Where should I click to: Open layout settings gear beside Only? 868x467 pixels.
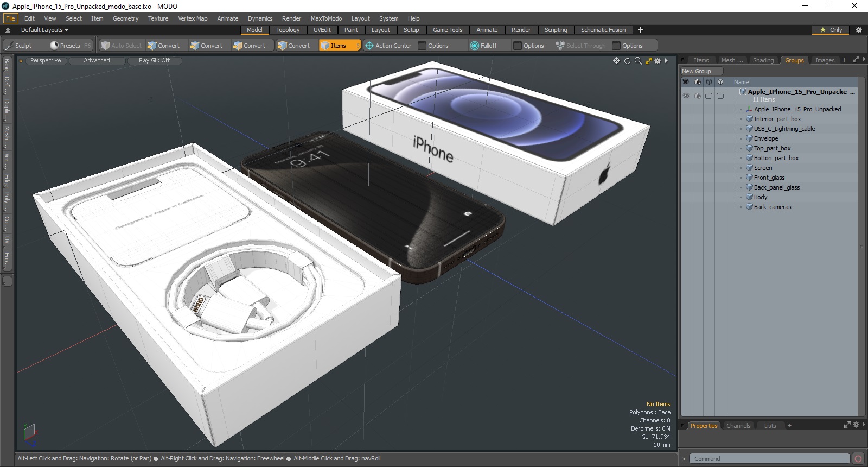859,30
